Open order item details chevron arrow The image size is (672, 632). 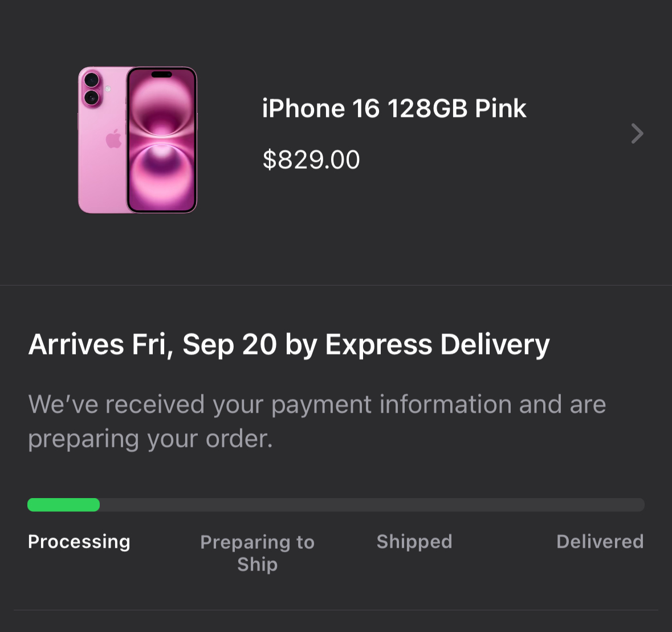(637, 133)
